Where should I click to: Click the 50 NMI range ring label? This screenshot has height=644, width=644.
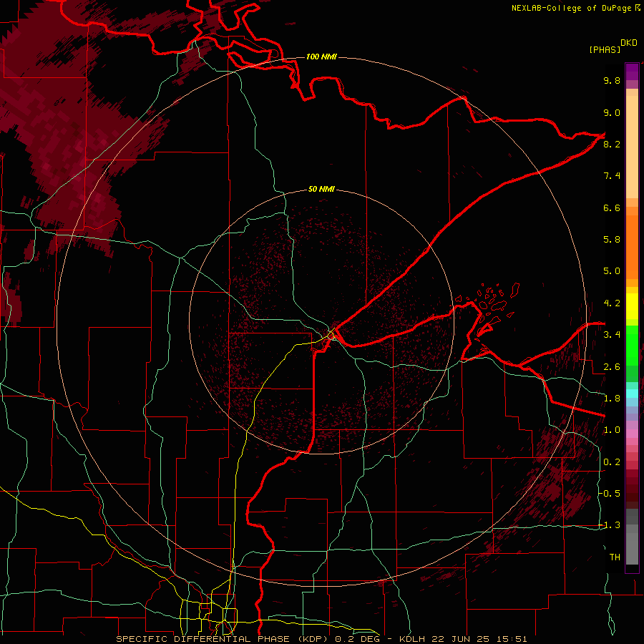(321, 190)
